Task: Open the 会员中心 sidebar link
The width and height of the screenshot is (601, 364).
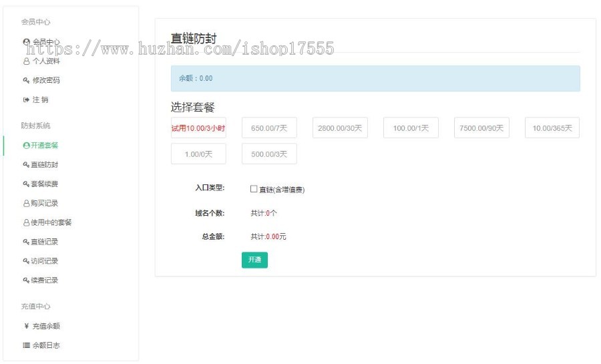Action: point(46,42)
